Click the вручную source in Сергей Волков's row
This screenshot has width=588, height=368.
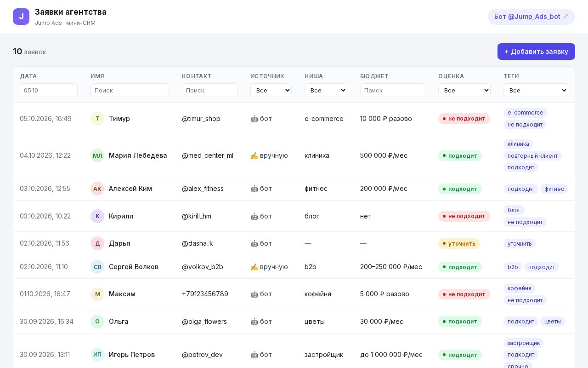(x=269, y=267)
